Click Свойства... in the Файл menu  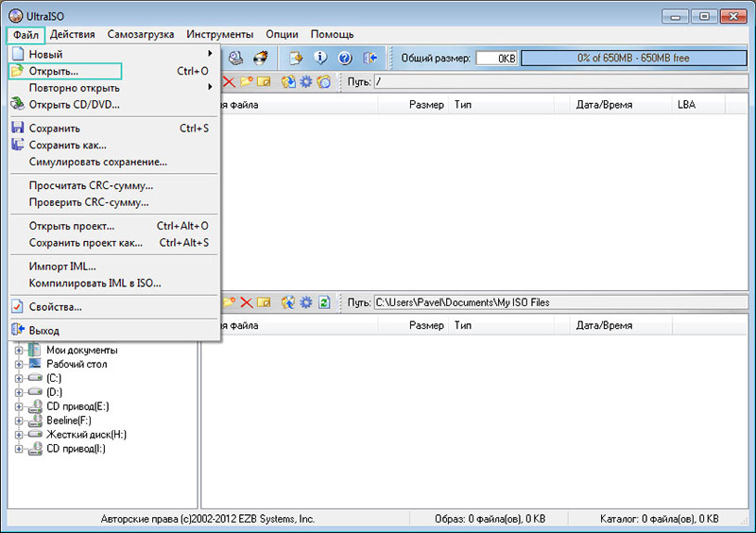(x=55, y=306)
